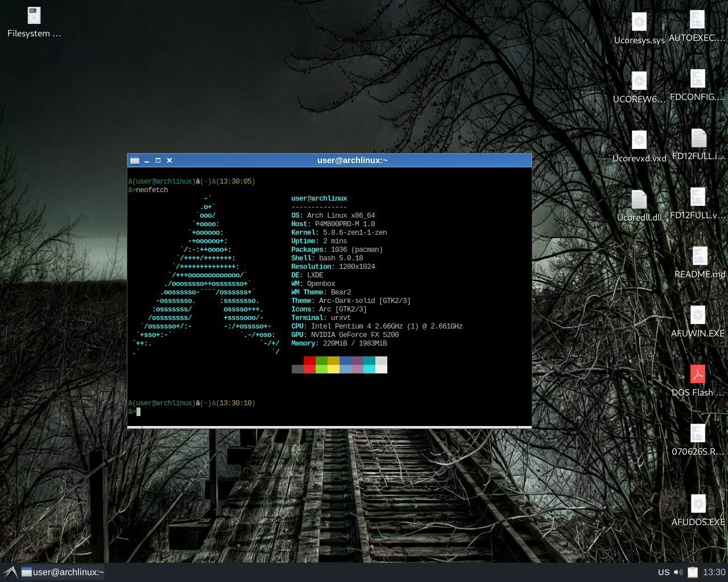Open the terminal window menu icon
The image size is (728, 582).
coord(135,161)
